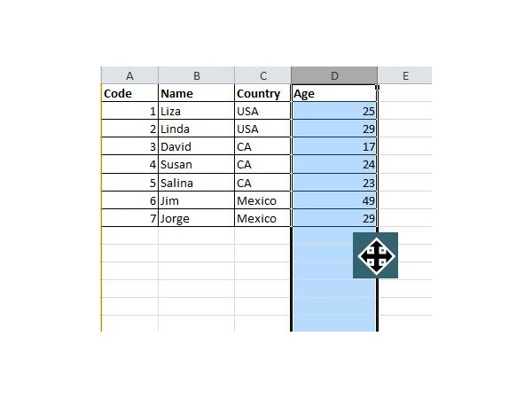Select column E header

tap(405, 75)
